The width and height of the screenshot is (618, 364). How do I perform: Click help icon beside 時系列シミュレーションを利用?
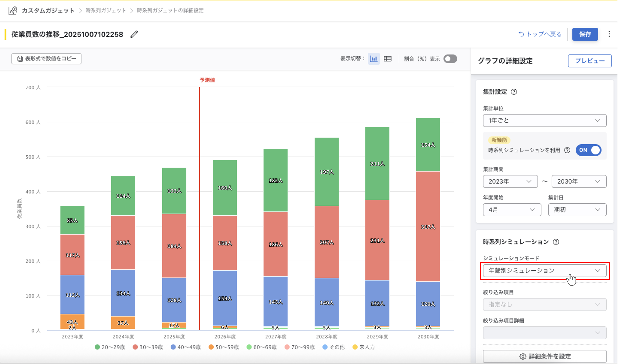[567, 150]
